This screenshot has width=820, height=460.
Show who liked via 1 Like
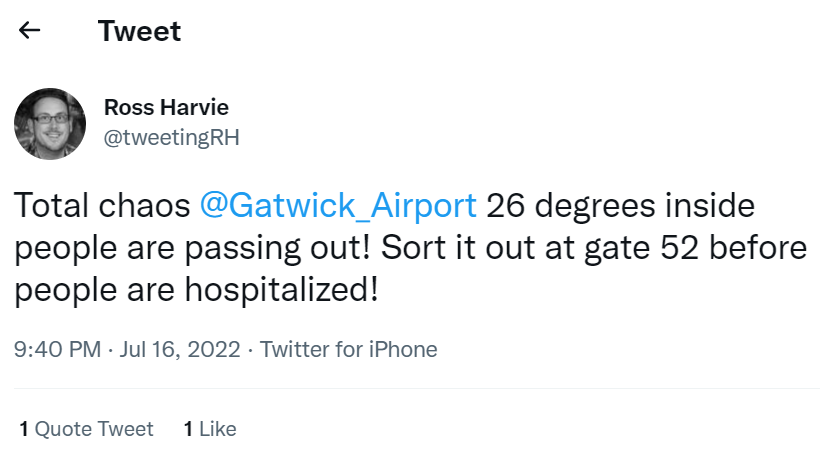210,429
